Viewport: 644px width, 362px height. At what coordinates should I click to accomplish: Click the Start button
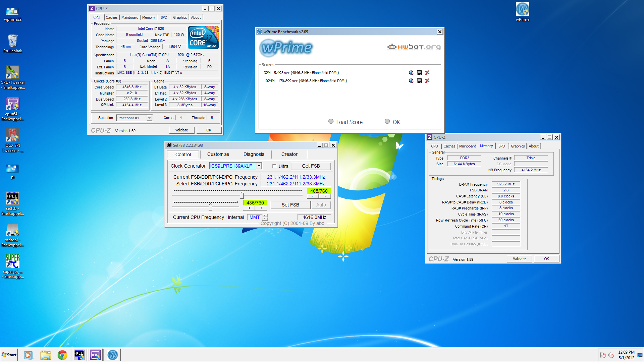click(9, 355)
